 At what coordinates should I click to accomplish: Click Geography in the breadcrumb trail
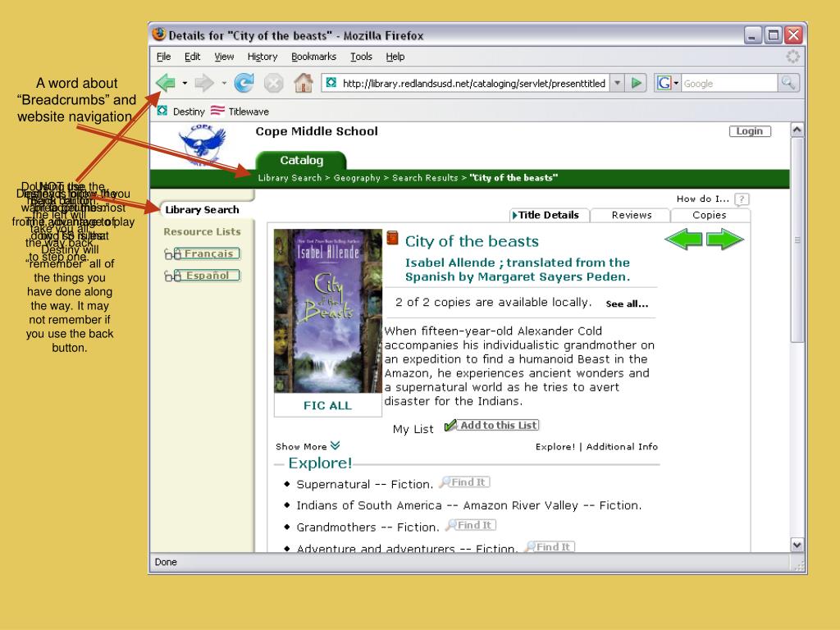point(357,178)
